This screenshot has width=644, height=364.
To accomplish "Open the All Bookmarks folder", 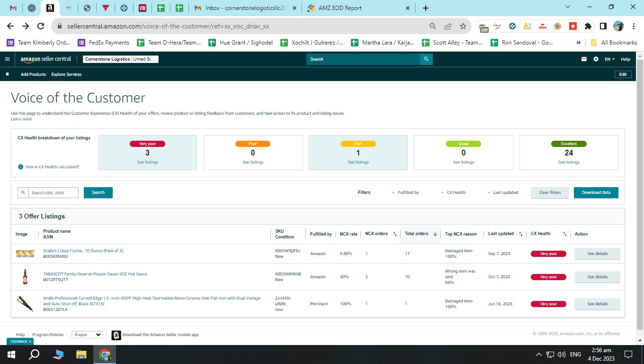I will (614, 43).
